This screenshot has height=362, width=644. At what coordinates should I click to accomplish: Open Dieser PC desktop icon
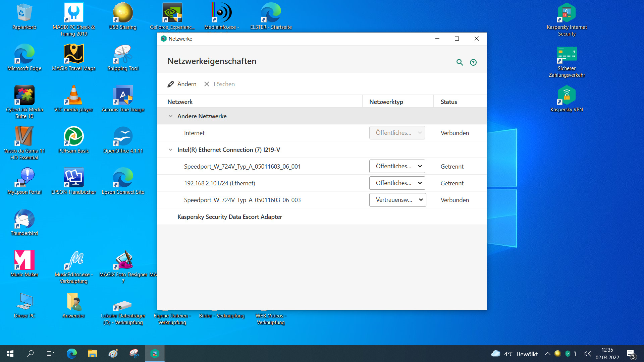pos(24,305)
